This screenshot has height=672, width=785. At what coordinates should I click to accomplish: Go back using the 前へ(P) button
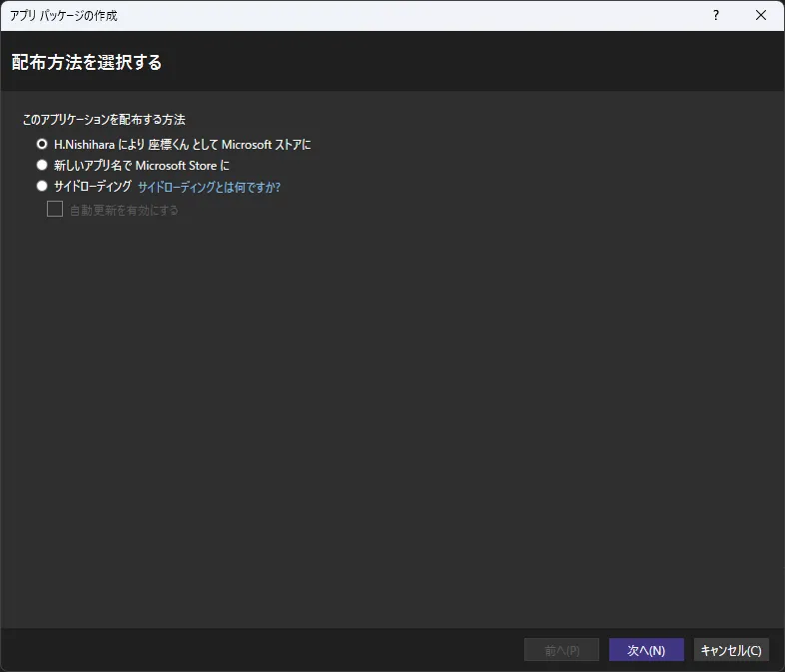coord(561,650)
